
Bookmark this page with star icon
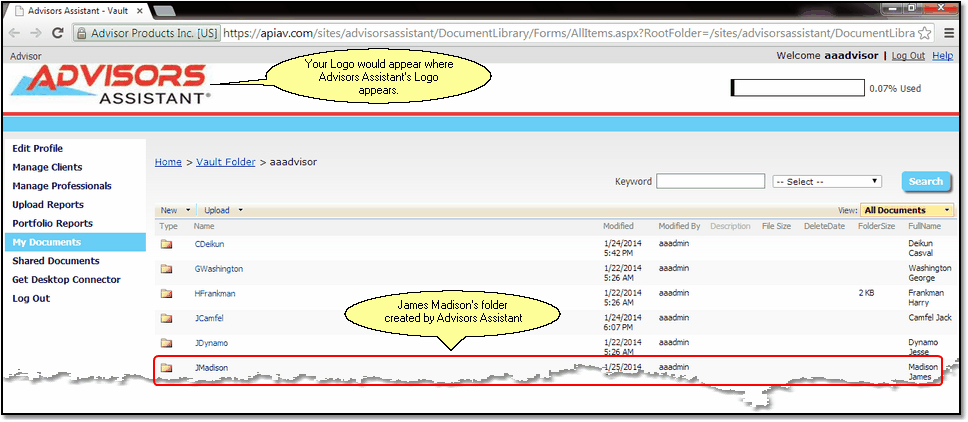[x=924, y=33]
